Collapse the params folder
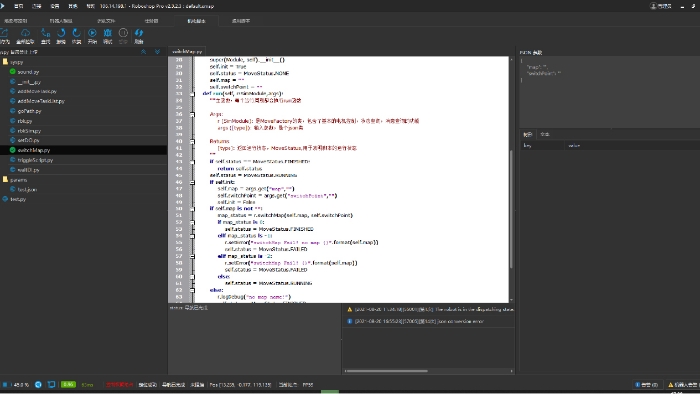 point(5,179)
